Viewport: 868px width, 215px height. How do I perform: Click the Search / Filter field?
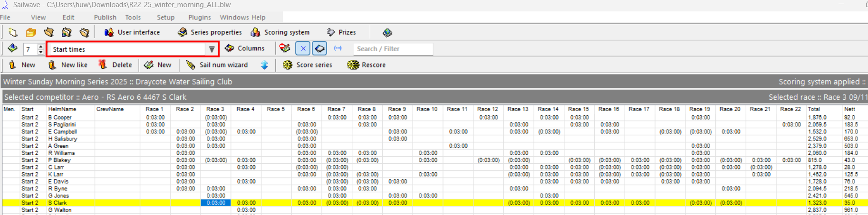(x=393, y=49)
